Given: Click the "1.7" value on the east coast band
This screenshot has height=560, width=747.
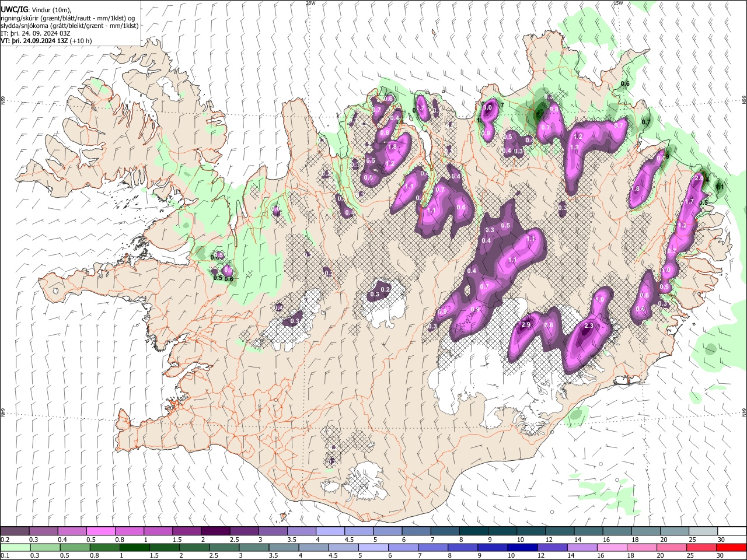Looking at the screenshot, I should pos(689,201).
